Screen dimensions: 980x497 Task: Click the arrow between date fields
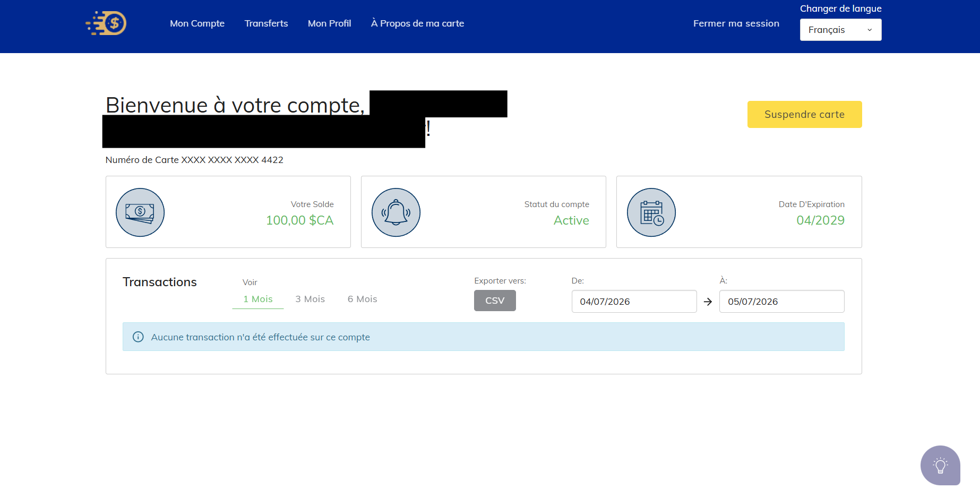708,302
